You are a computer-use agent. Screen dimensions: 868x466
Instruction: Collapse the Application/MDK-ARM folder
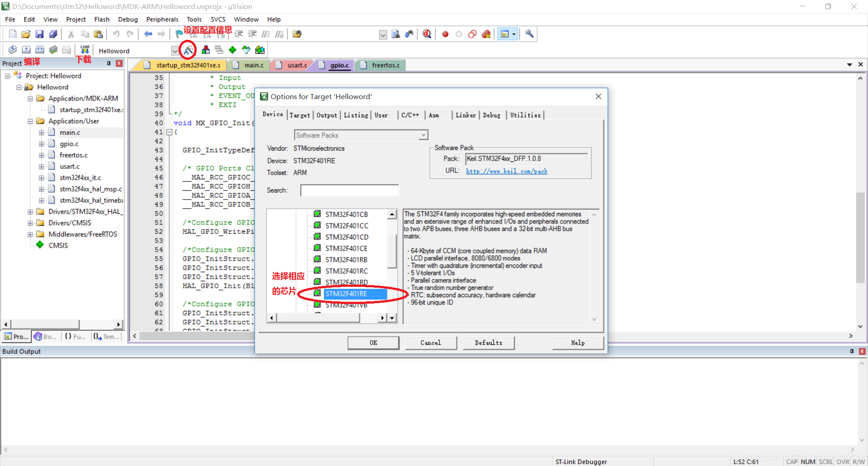[30, 99]
